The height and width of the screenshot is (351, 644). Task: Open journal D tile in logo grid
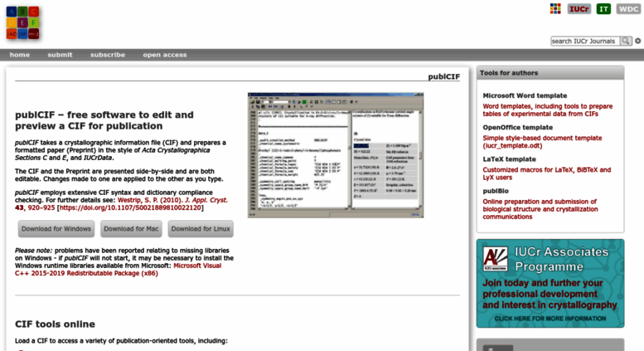(x=12, y=22)
